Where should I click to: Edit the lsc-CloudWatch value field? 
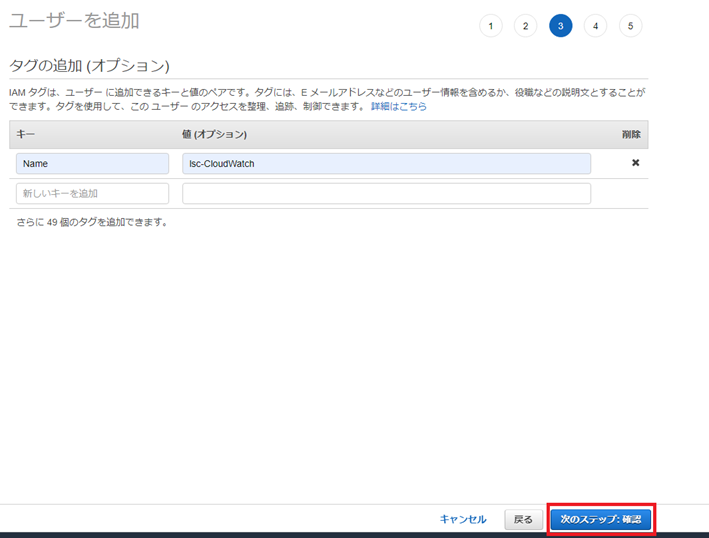[x=387, y=164]
